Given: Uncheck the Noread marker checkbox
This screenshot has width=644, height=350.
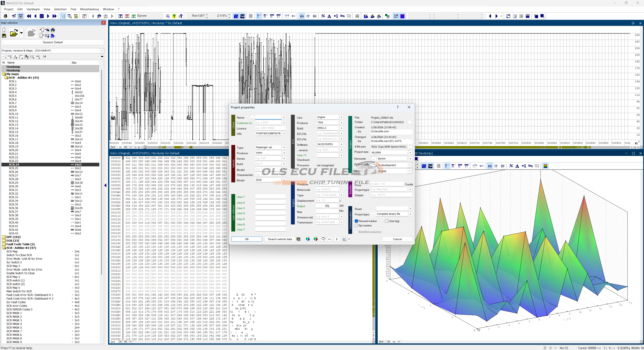Looking at the screenshot, I should pos(356,221).
